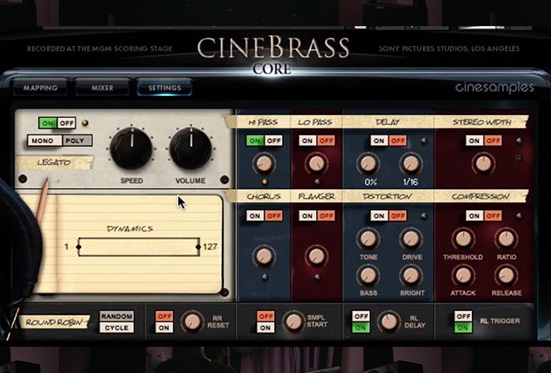Viewport: 551px width, 373px height.
Task: Enable Chorus effect ON
Action: (x=255, y=216)
